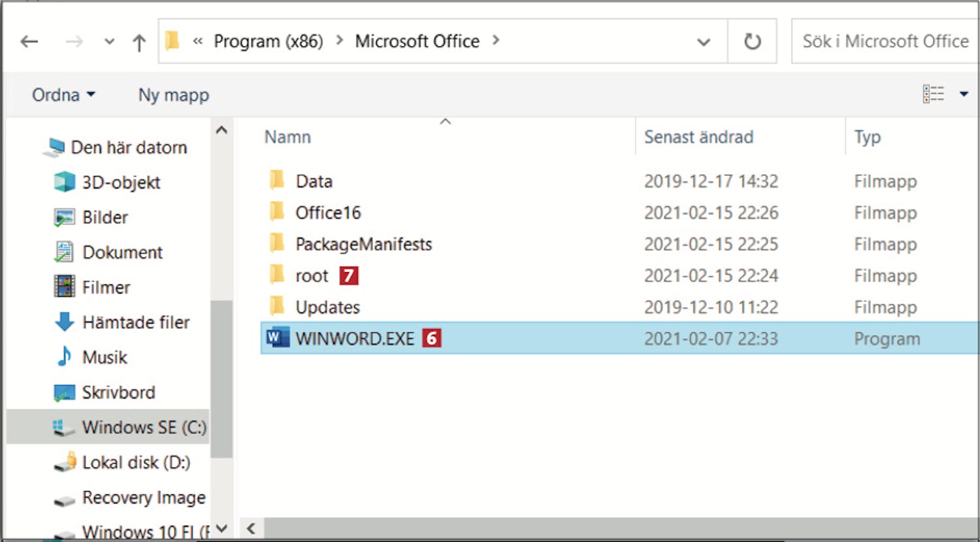Create a folder with Ny mapp
This screenshot has width=980, height=542.
pyautogui.click(x=174, y=95)
